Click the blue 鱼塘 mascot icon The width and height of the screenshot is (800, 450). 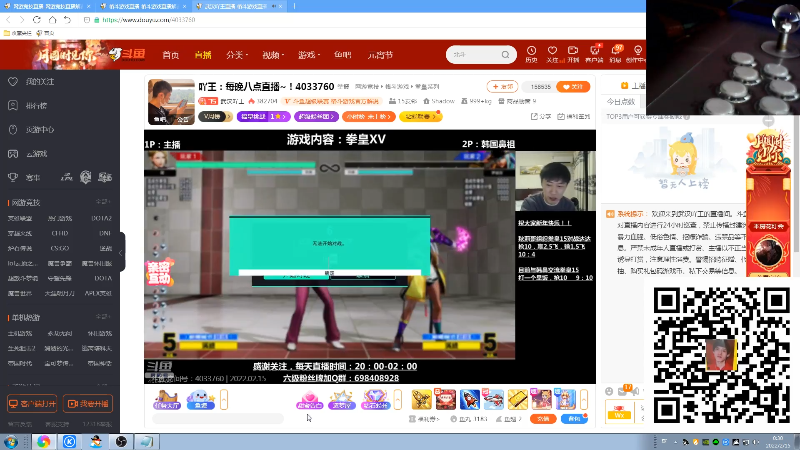click(201, 399)
